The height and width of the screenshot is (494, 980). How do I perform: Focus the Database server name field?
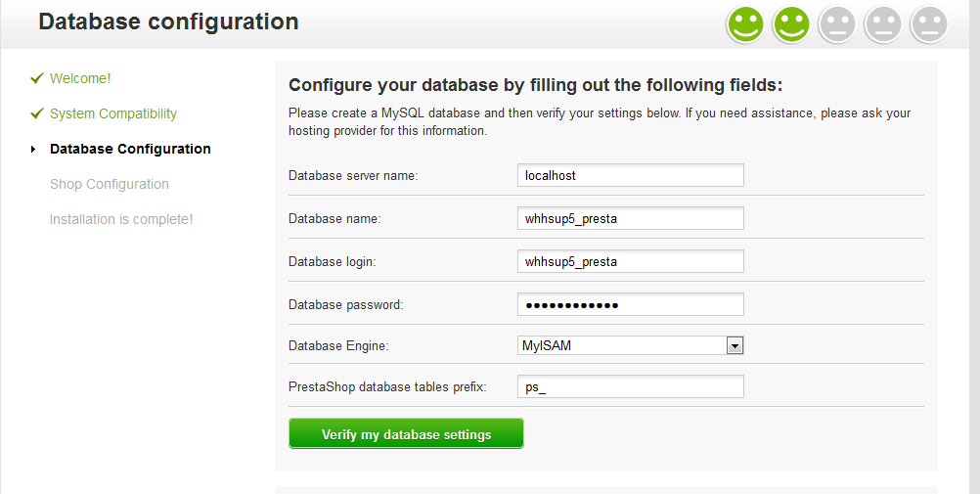tap(630, 175)
